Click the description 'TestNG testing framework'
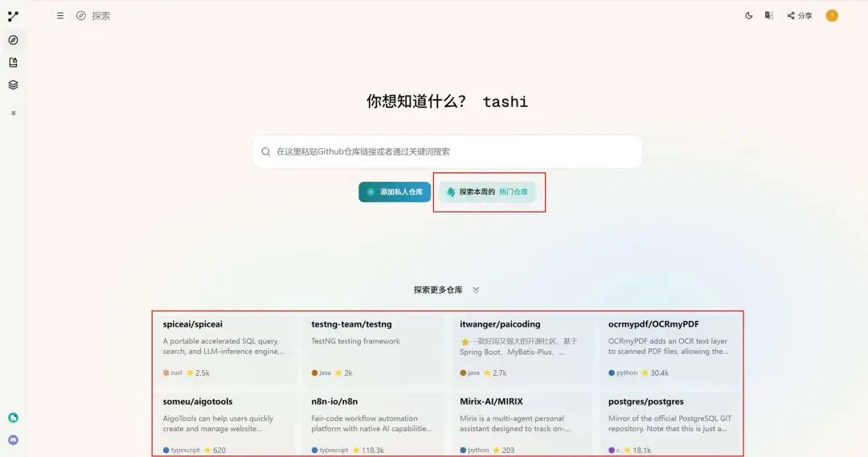Screen dimensions: 868x457 click(x=355, y=341)
